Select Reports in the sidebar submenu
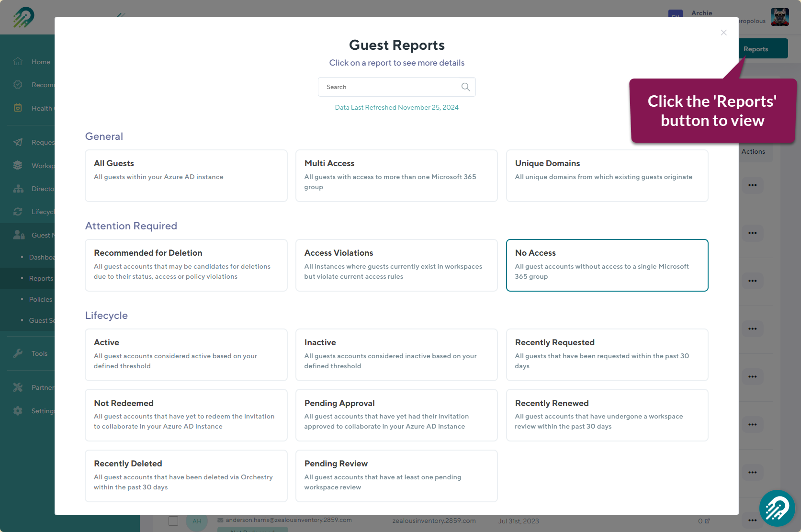 (x=41, y=278)
